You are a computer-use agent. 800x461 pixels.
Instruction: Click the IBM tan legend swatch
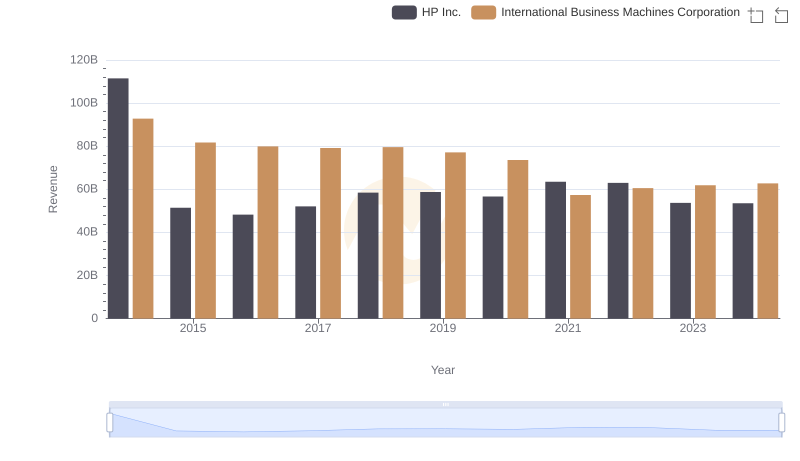click(x=483, y=12)
